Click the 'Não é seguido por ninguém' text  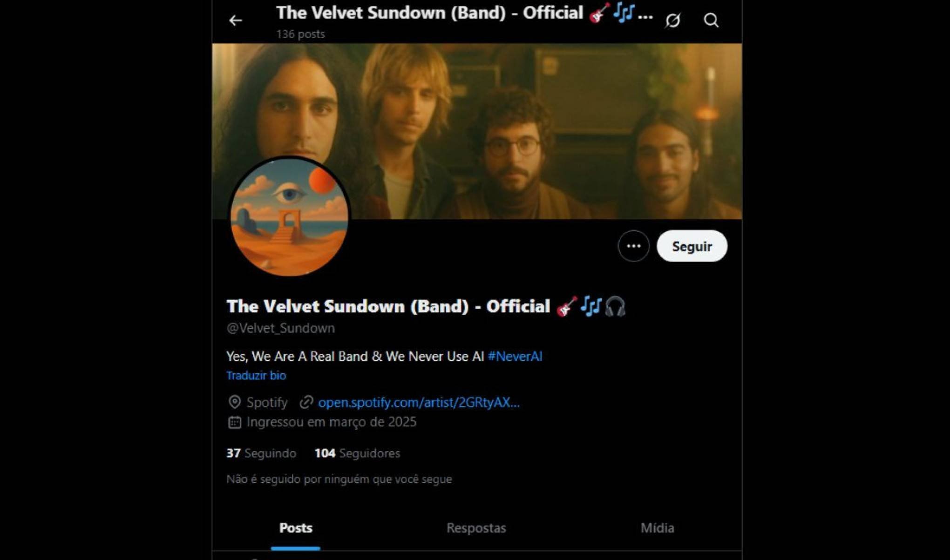(x=339, y=479)
